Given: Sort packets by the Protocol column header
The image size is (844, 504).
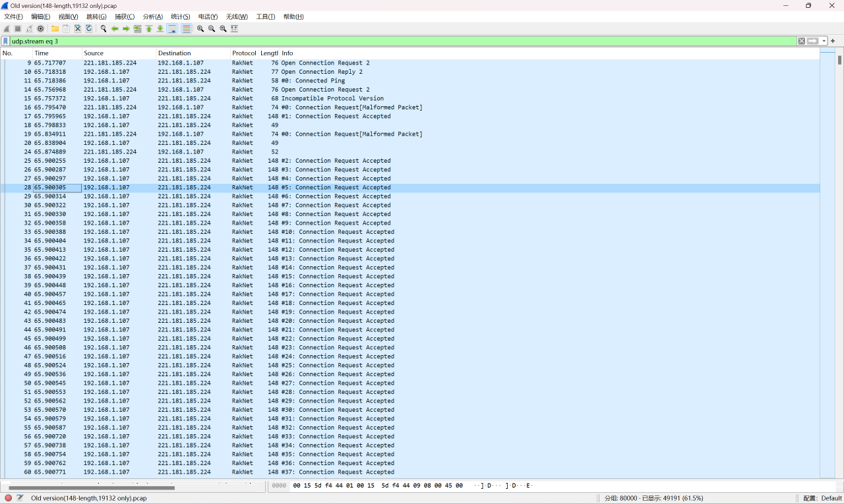Looking at the screenshot, I should pos(243,53).
